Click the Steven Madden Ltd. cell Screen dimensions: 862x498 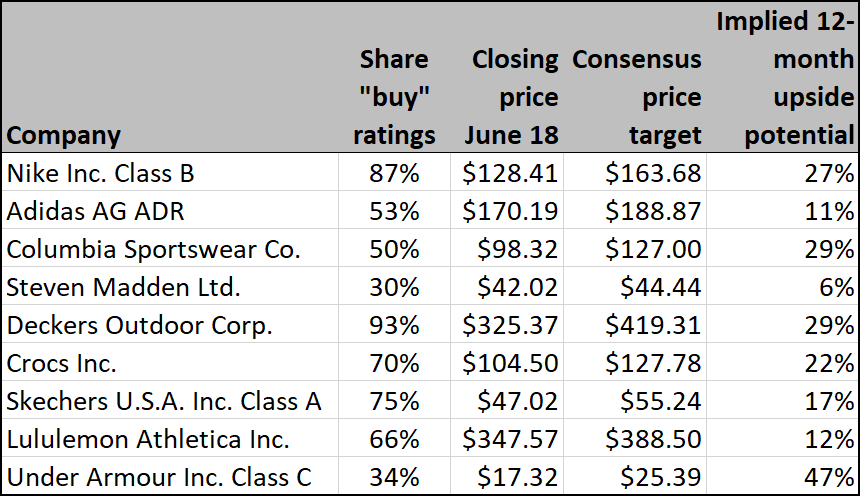click(x=123, y=288)
